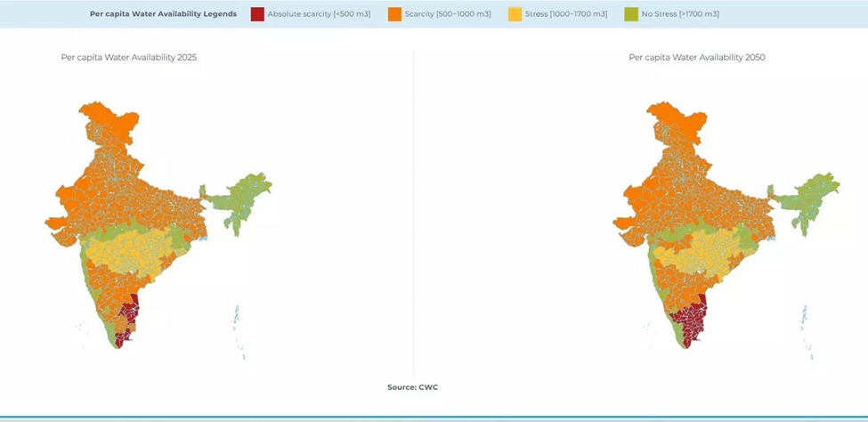This screenshot has width=868, height=422.
Task: Select the yellow Stress legend swatch
Action: coord(515,14)
